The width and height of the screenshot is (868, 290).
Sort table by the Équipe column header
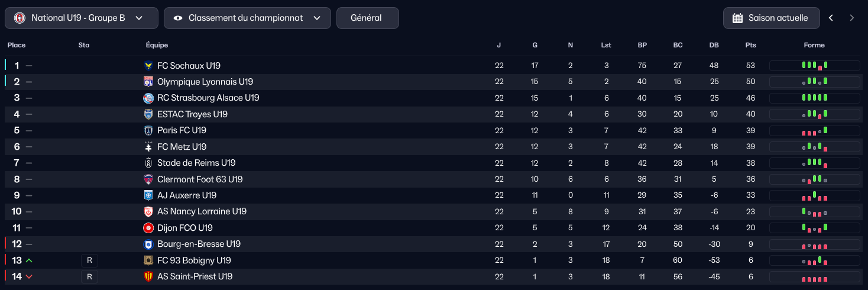pyautogui.click(x=157, y=45)
